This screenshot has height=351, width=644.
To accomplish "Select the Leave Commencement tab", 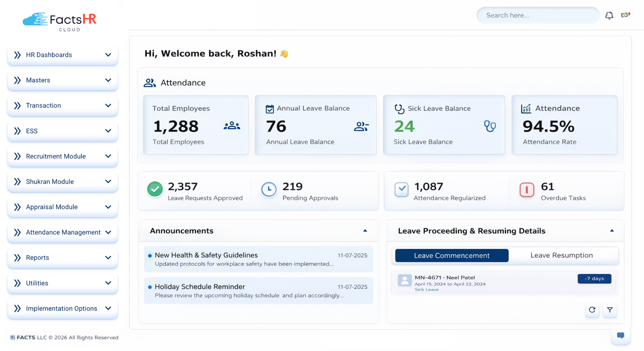I will (x=451, y=255).
